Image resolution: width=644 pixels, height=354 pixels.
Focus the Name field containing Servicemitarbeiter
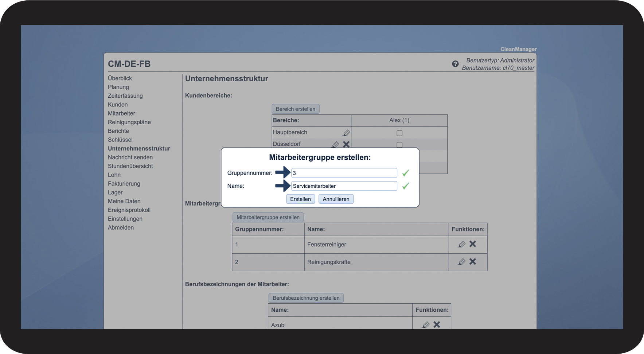point(344,186)
